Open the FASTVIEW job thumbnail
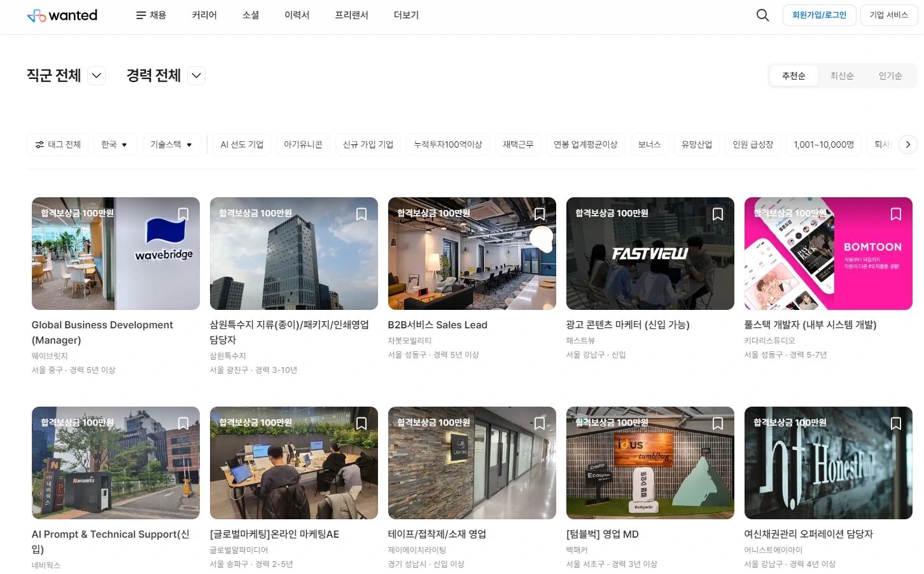 pos(650,253)
